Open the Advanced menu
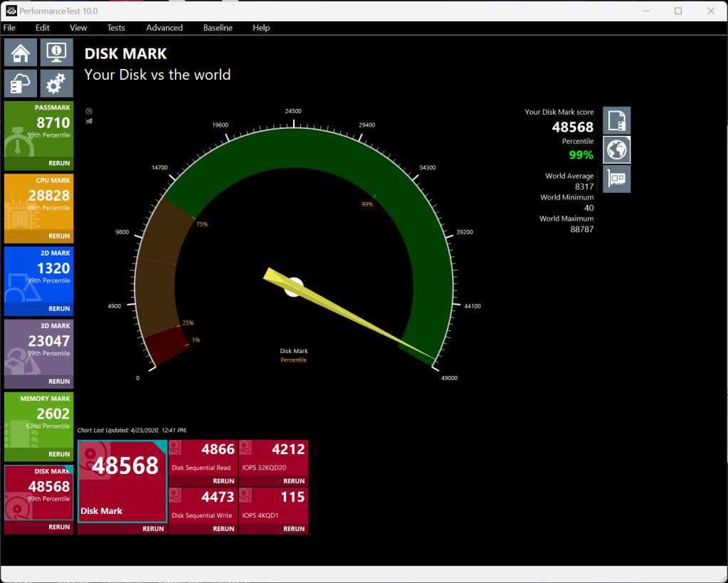 164,28
